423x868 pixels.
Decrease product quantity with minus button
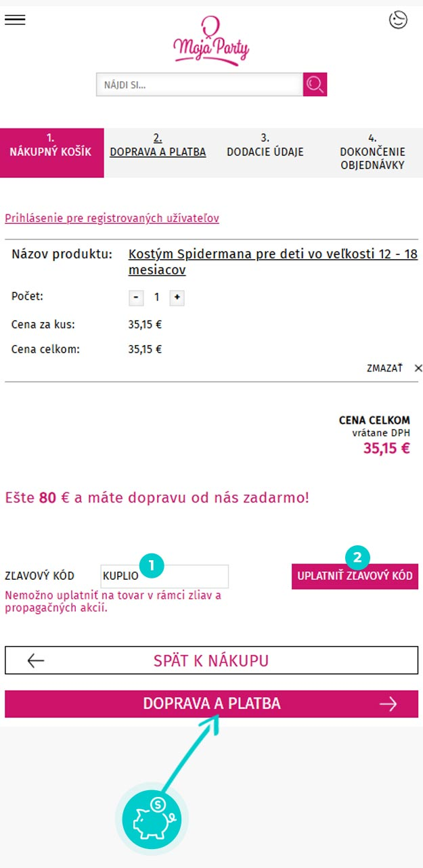click(136, 298)
